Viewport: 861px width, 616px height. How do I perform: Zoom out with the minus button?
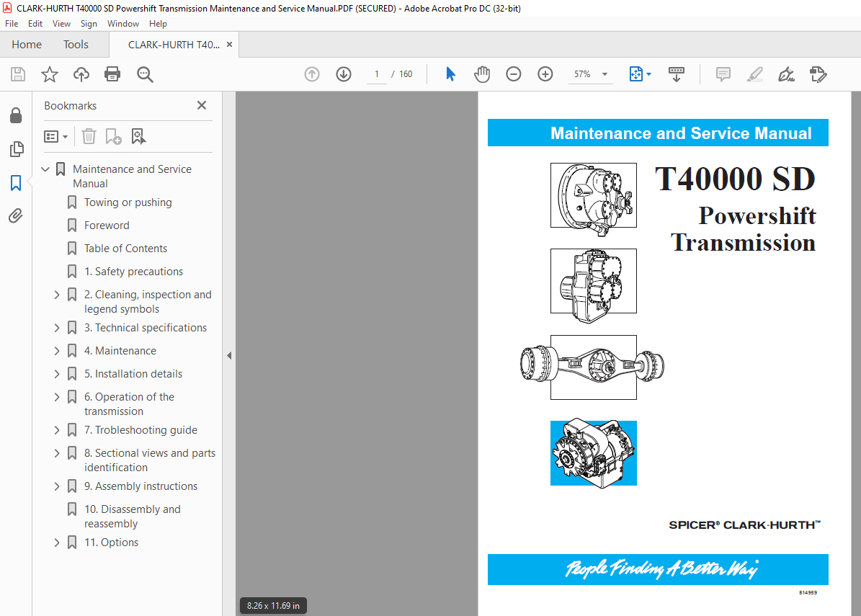coord(514,74)
